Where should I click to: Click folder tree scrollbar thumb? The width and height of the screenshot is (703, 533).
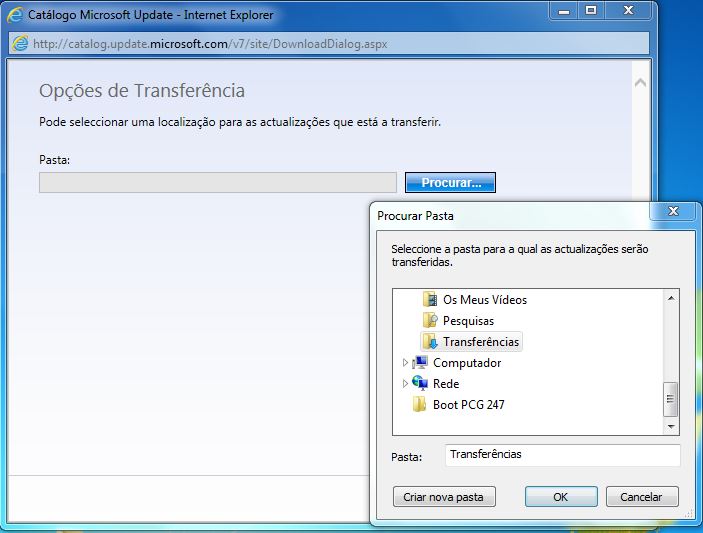pos(671,399)
